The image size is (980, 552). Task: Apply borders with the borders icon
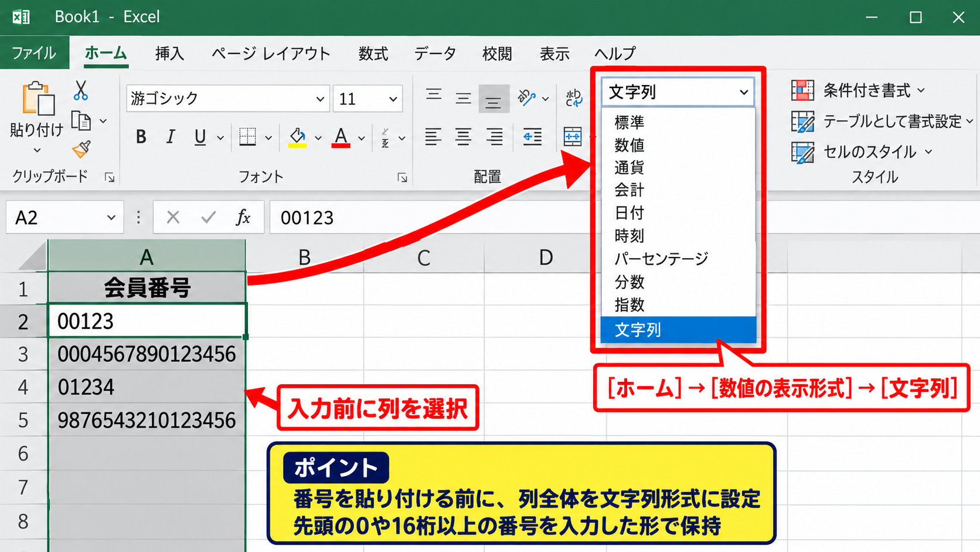point(247,137)
